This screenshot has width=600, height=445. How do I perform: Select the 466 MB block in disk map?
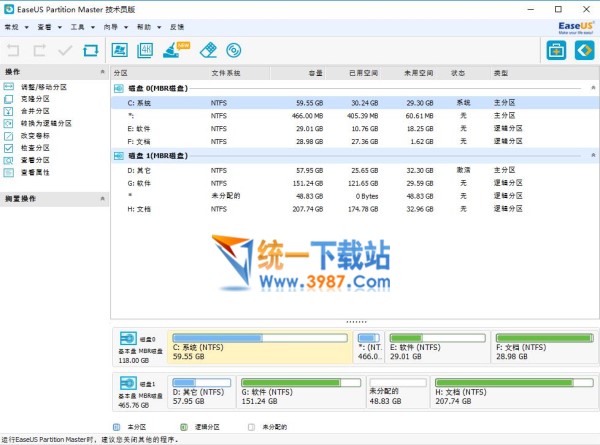pos(369,347)
